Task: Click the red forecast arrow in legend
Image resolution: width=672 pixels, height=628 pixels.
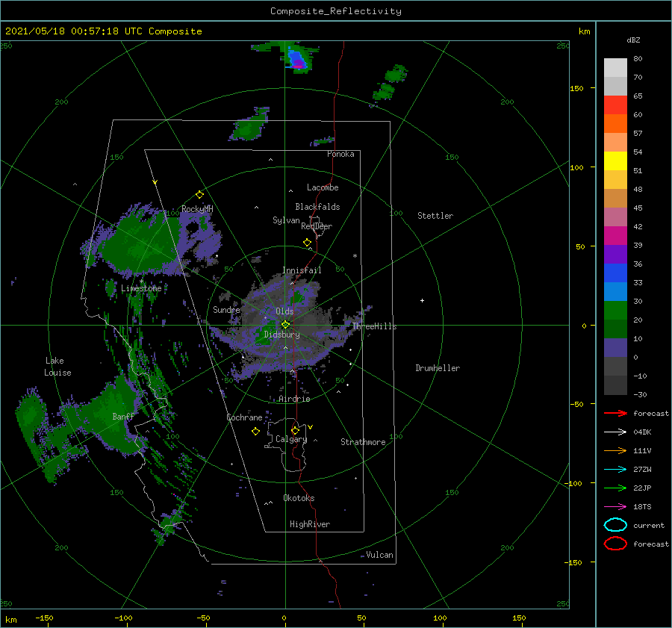Action: point(615,413)
